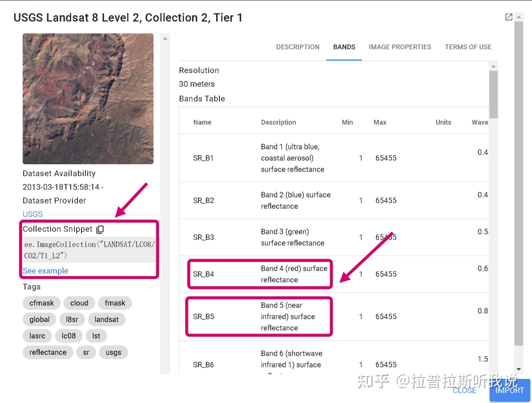Click the IMPORT button
The height and width of the screenshot is (403, 532).
pyautogui.click(x=510, y=390)
